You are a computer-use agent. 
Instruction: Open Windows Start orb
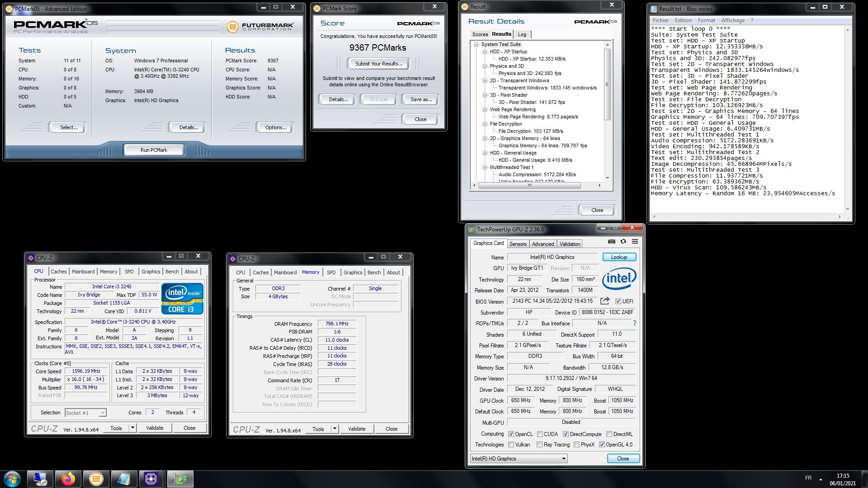click(12, 479)
